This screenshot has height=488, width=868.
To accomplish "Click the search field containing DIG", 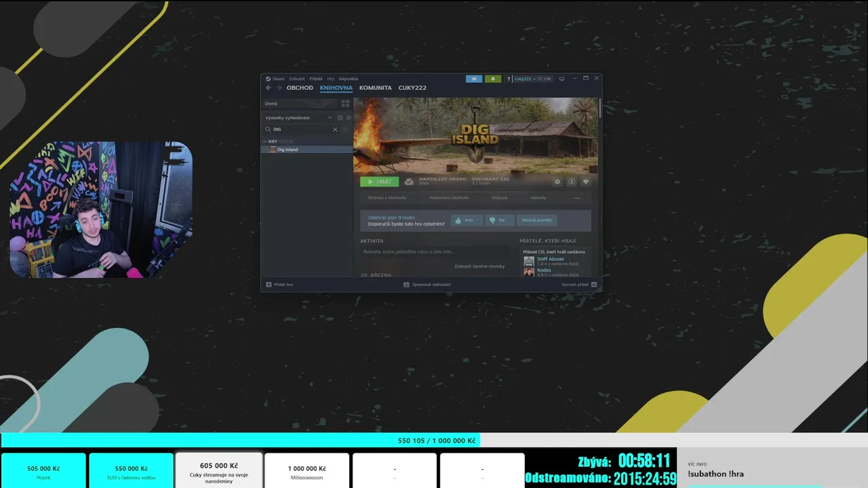I will 302,129.
